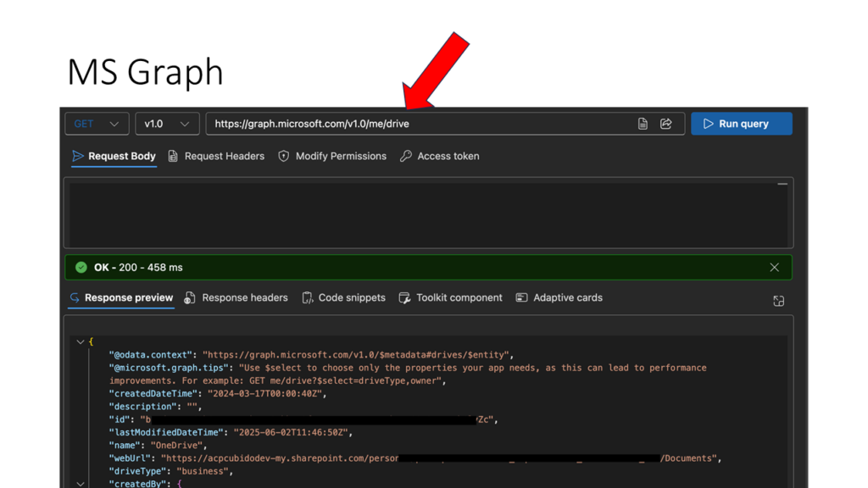The height and width of the screenshot is (488, 868).
Task: Click the Response preview arrow icon
Action: point(75,297)
